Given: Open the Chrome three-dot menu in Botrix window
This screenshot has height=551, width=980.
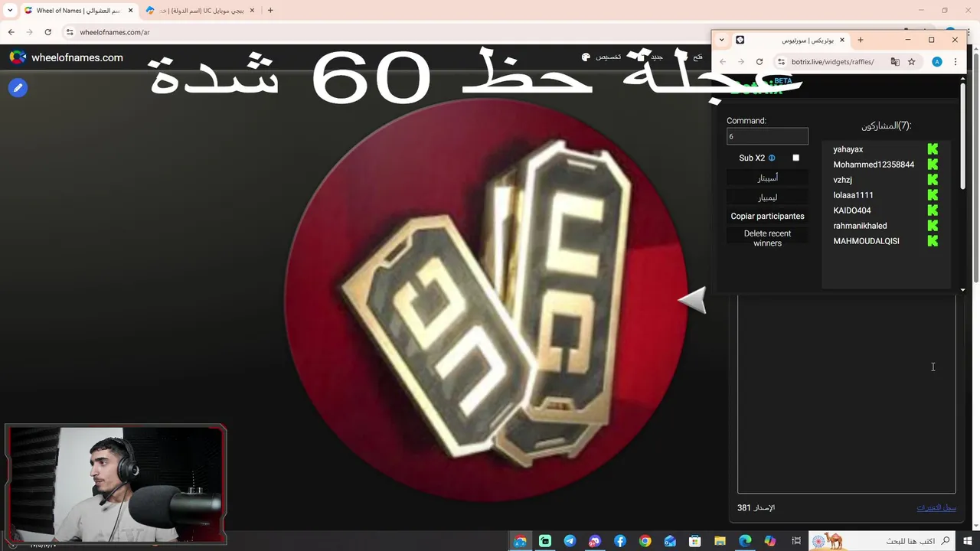Looking at the screenshot, I should (955, 62).
